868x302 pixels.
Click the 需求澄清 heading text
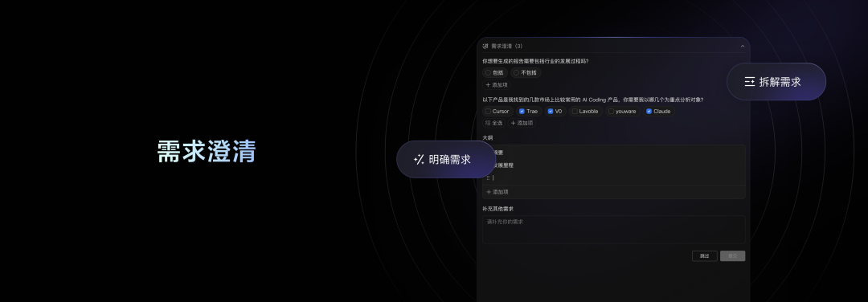click(x=207, y=151)
